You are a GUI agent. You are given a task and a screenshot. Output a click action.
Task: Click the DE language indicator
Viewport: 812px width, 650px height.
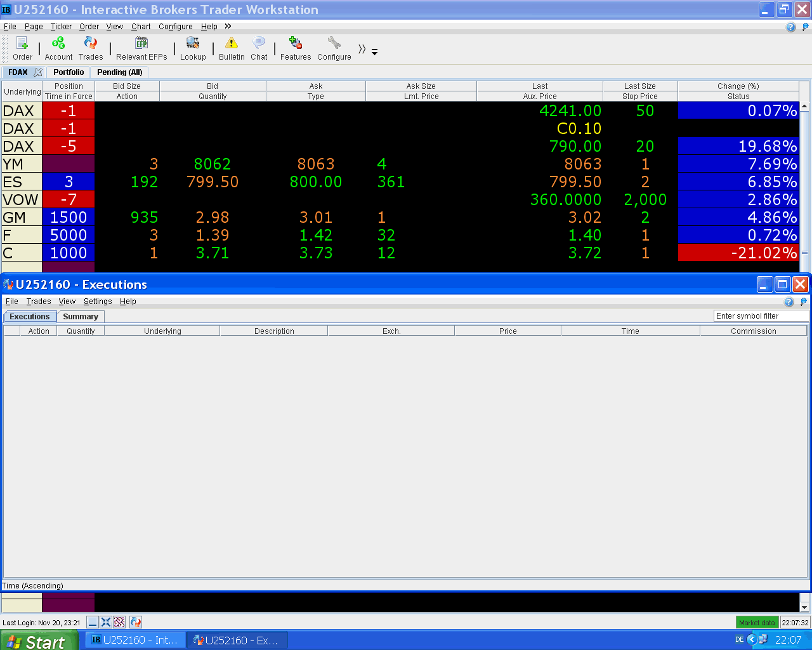tap(740, 640)
